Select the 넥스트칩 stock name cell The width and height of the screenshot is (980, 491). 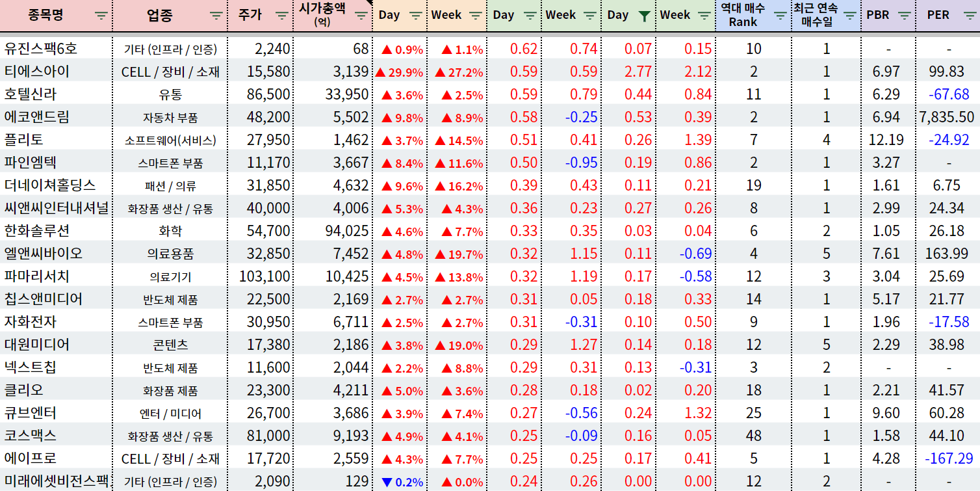coord(57,367)
